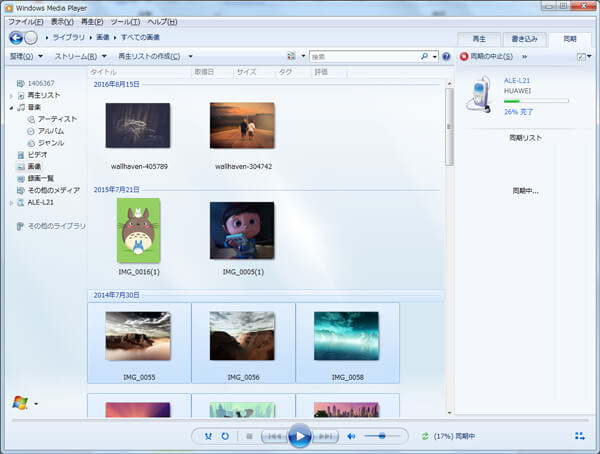
Task: Toggle repeat playback
Action: tap(225, 436)
